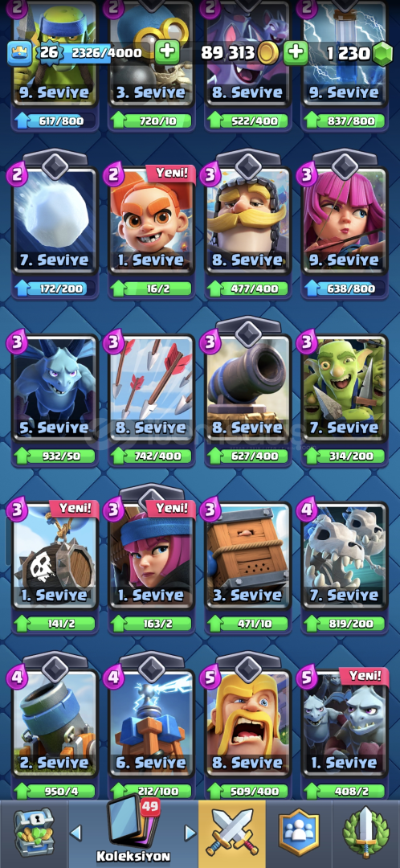
Task: Select the Giant Snowball card
Action: point(55,219)
